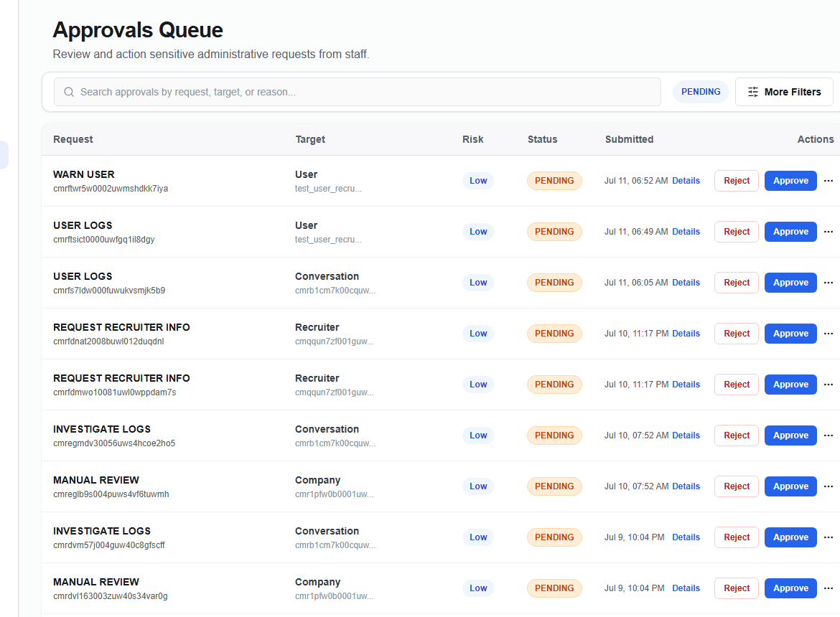This screenshot has width=840, height=617.
Task: Approve MANUAL REVIEW cmrdvl163 request
Action: (x=790, y=588)
